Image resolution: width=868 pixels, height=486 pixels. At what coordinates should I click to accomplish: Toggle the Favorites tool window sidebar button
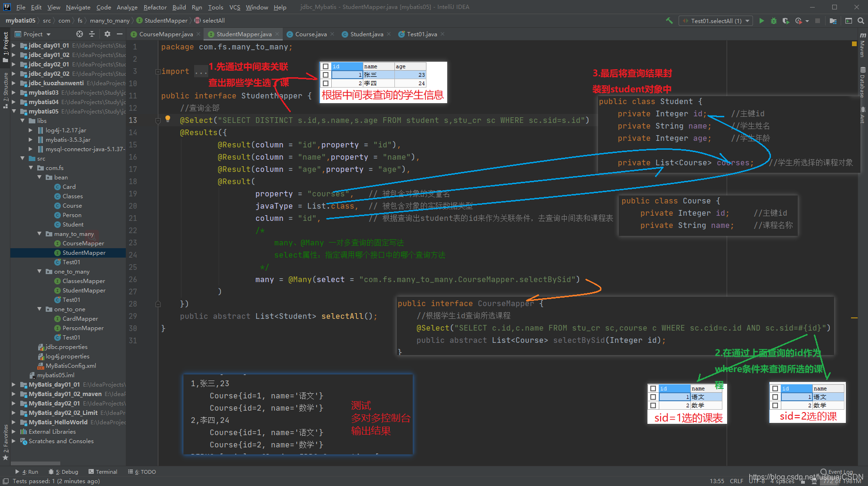5,442
